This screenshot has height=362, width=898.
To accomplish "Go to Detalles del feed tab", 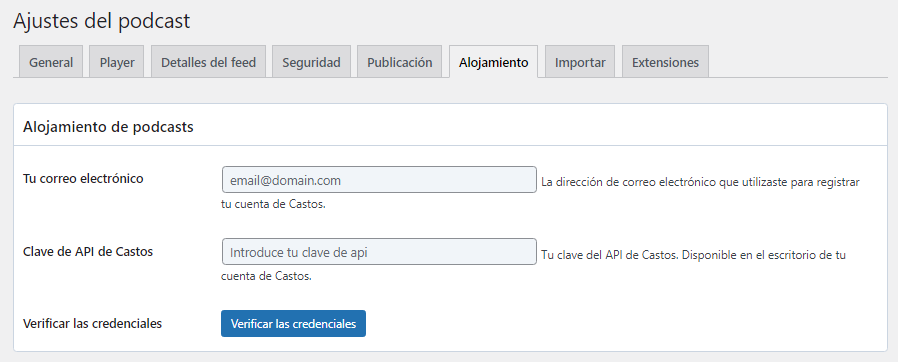I will [x=208, y=62].
